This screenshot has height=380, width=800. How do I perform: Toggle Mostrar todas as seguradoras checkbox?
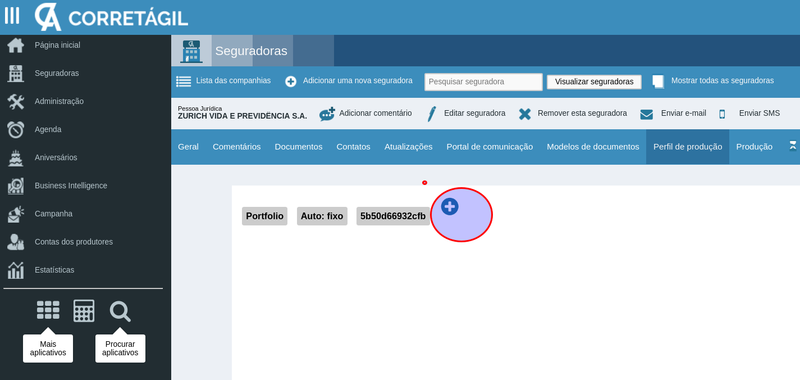point(658,82)
